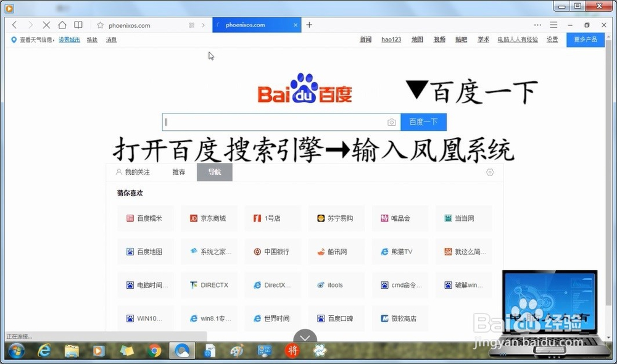617x364 pixels.
Task: Open the 视频 link
Action: pyautogui.click(x=439, y=39)
